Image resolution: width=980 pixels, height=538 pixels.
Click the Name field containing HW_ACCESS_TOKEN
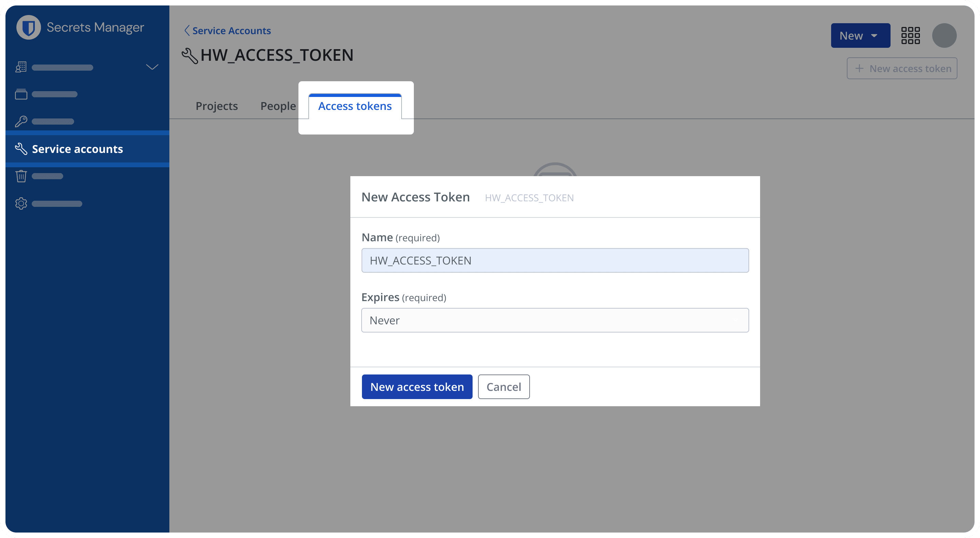tap(555, 260)
